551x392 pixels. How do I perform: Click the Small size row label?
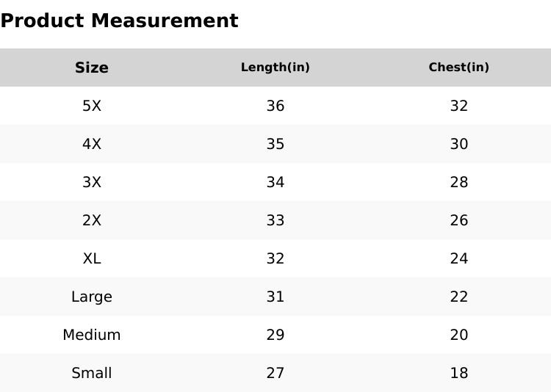pyautogui.click(x=92, y=373)
